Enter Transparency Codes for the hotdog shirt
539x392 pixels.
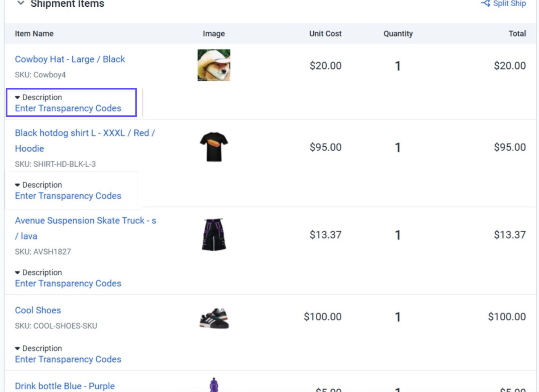coord(68,195)
